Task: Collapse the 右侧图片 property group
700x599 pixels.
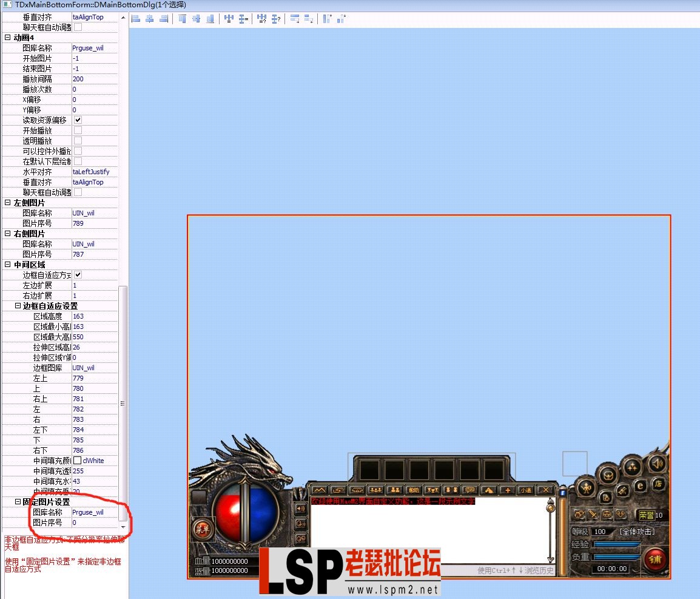Action: pyautogui.click(x=8, y=233)
